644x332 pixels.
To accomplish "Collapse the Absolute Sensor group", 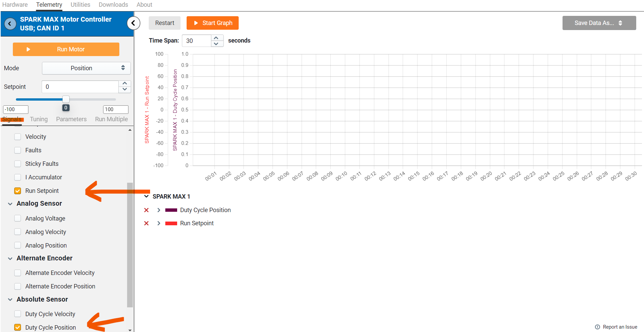I will (x=10, y=300).
